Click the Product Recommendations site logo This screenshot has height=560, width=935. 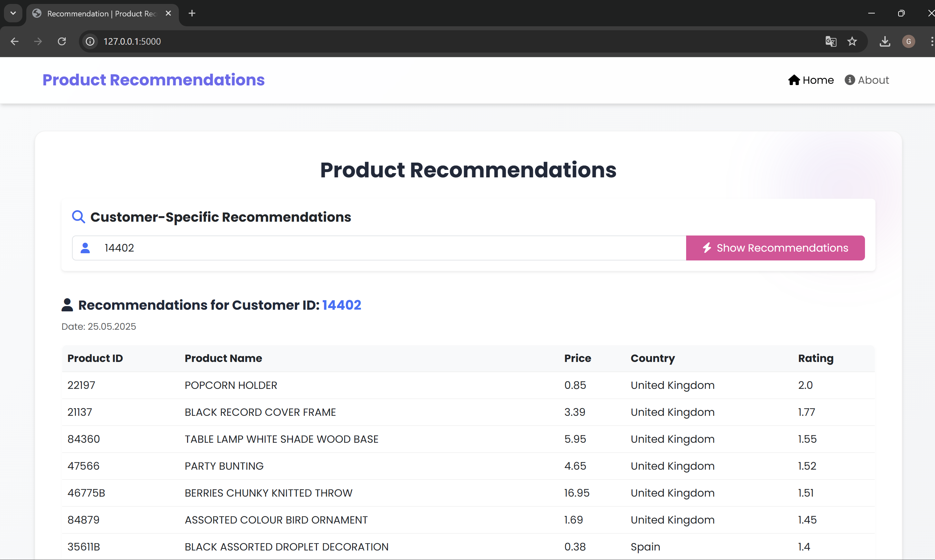153,79
